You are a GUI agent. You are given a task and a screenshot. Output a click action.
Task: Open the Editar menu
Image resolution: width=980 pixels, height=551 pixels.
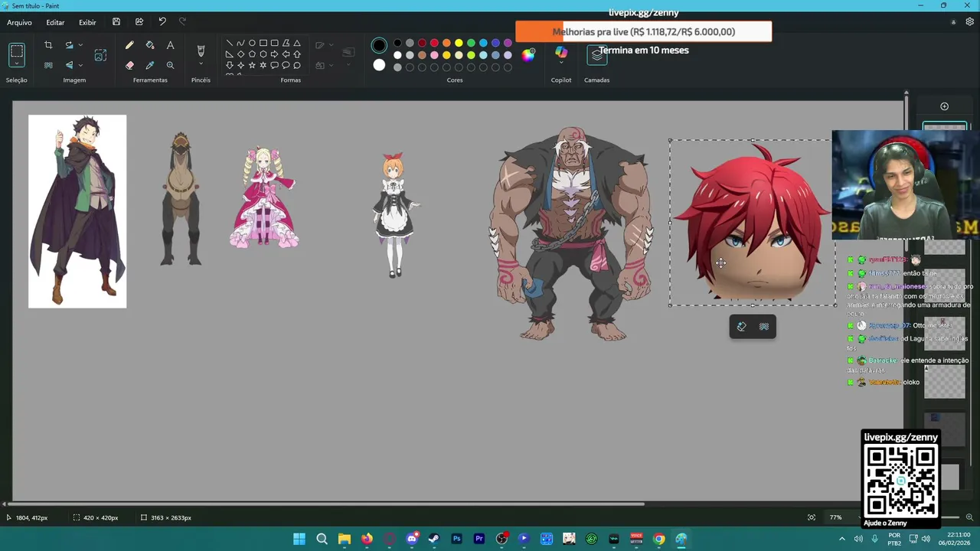pos(55,22)
